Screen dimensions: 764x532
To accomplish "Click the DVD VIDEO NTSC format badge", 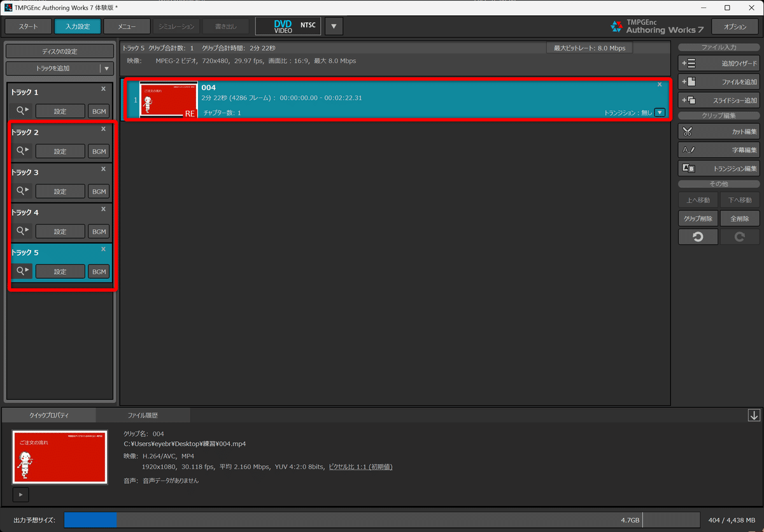I will click(288, 26).
